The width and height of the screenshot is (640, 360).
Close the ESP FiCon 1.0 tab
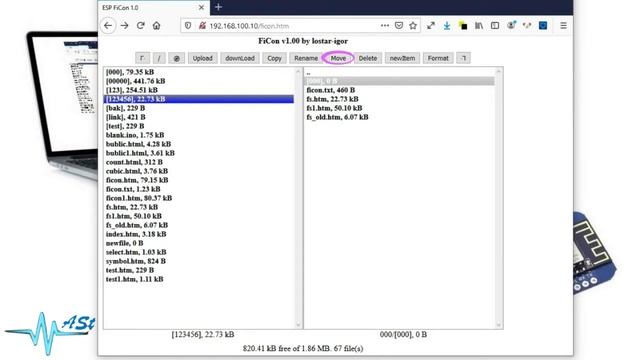(201, 7)
